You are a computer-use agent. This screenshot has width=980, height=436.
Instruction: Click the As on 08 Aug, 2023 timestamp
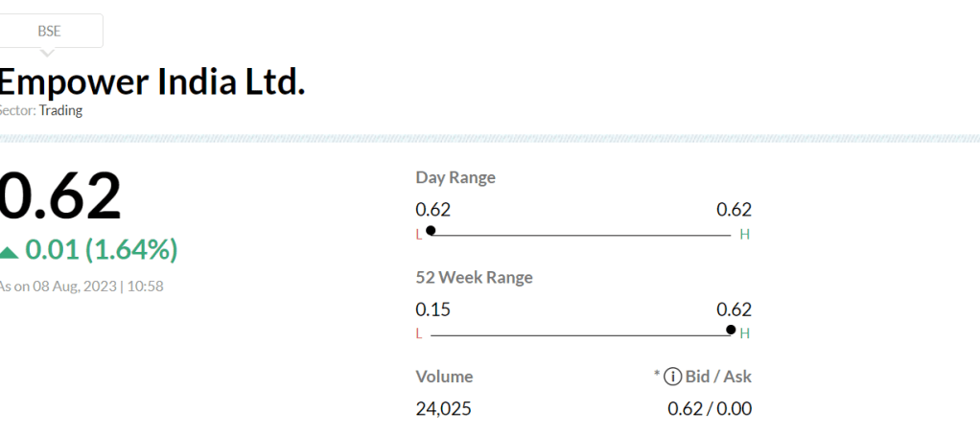(x=82, y=286)
